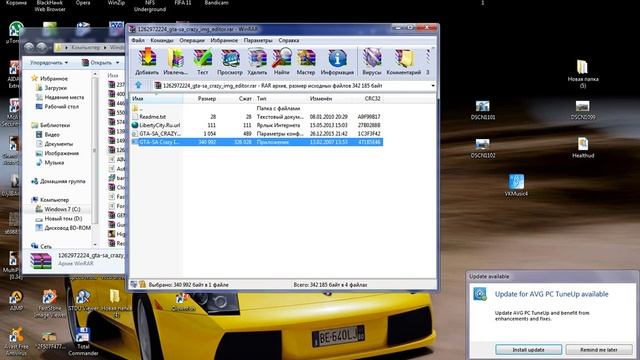Select Readme.txt in the archive

coord(257,117)
